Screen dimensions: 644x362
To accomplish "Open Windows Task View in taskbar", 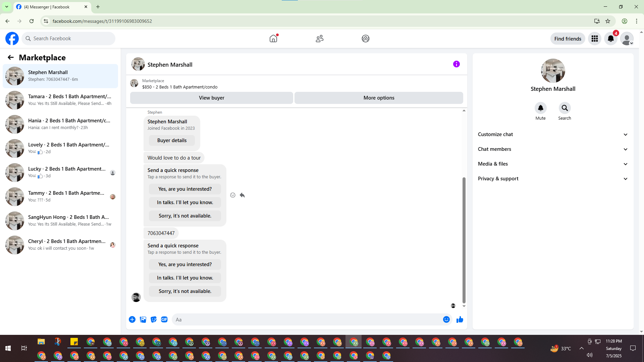I will (24, 348).
